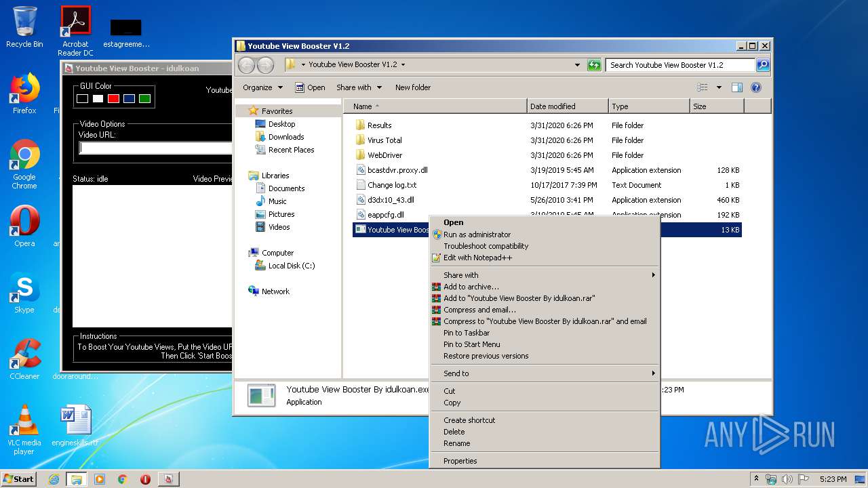Click Internet Explorer taskbar icon
Screen dimensions: 868x488
tap(54, 479)
